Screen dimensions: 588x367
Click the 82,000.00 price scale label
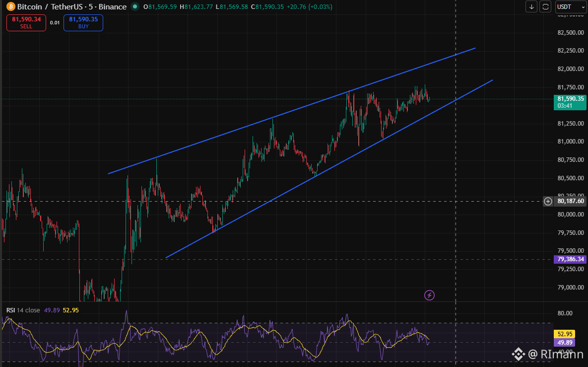[x=571, y=69]
